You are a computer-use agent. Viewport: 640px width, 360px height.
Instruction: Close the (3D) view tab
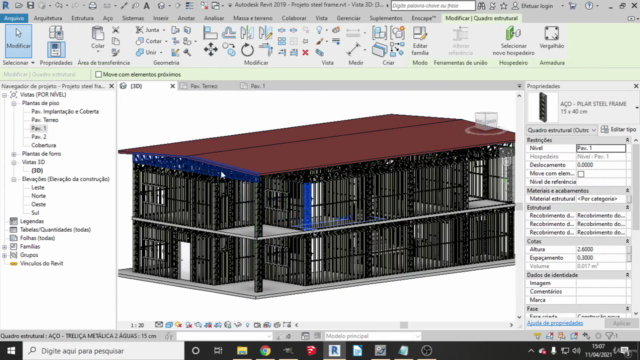(173, 86)
